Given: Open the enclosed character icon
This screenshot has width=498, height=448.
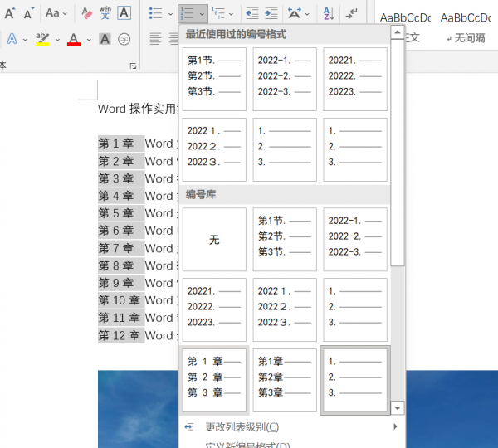Looking at the screenshot, I should pyautogui.click(x=124, y=39).
